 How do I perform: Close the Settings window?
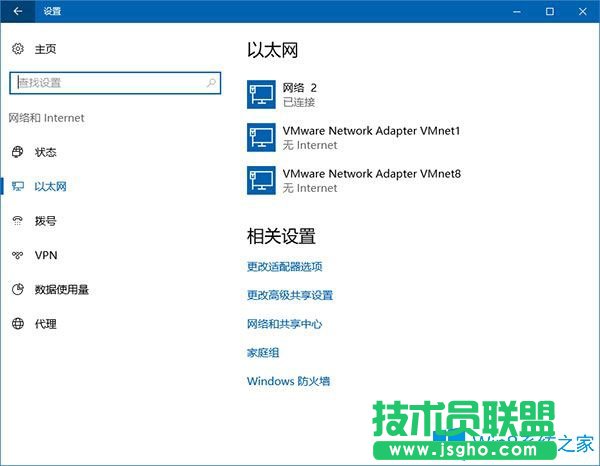point(583,11)
